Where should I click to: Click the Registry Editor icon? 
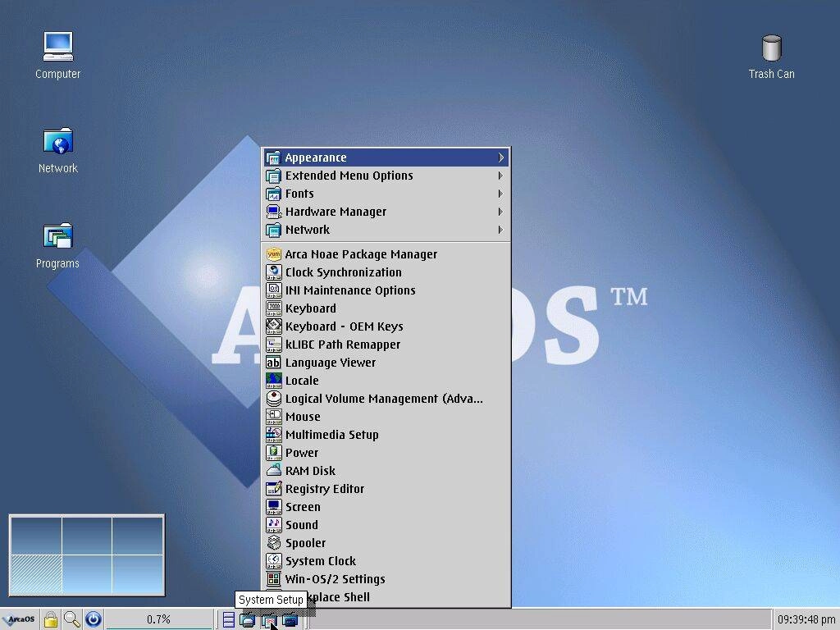(x=273, y=489)
